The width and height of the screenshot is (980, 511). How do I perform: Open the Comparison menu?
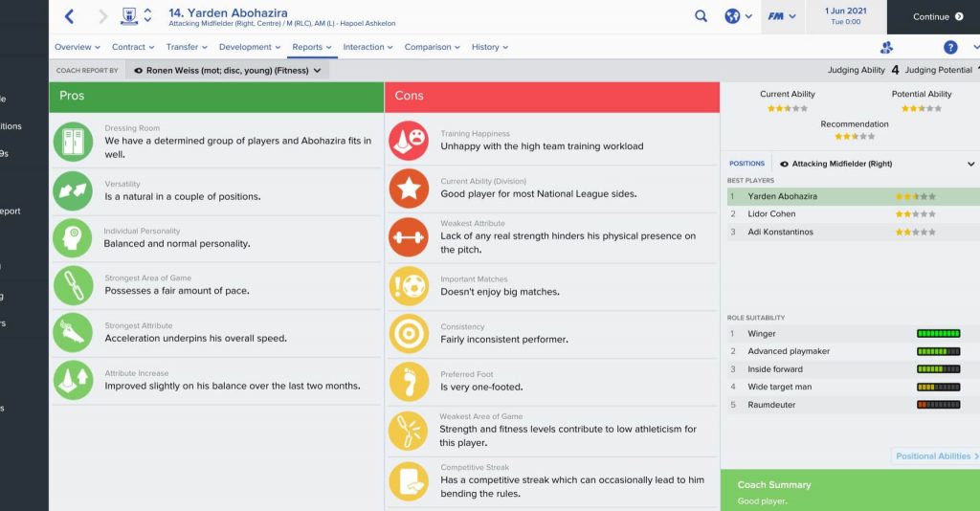432,47
